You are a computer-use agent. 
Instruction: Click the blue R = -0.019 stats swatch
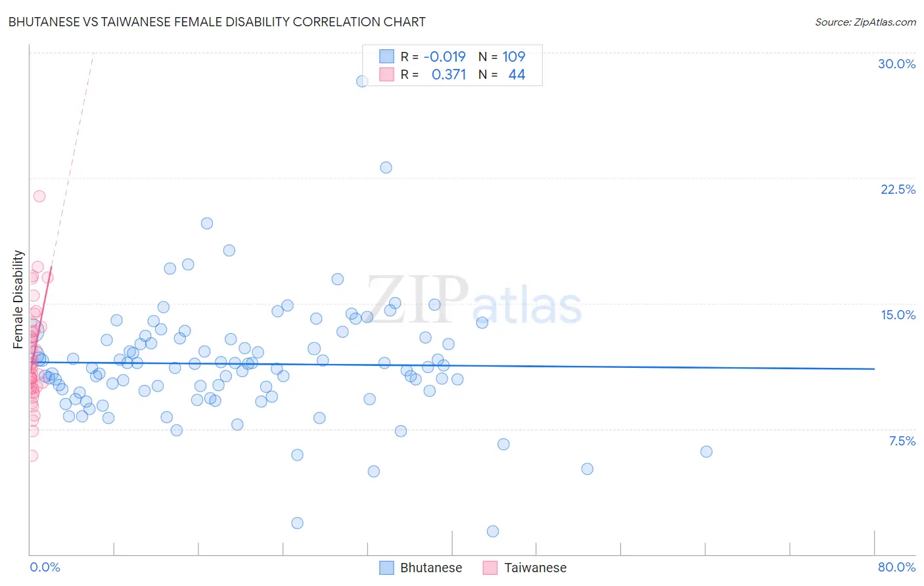pyautogui.click(x=387, y=56)
